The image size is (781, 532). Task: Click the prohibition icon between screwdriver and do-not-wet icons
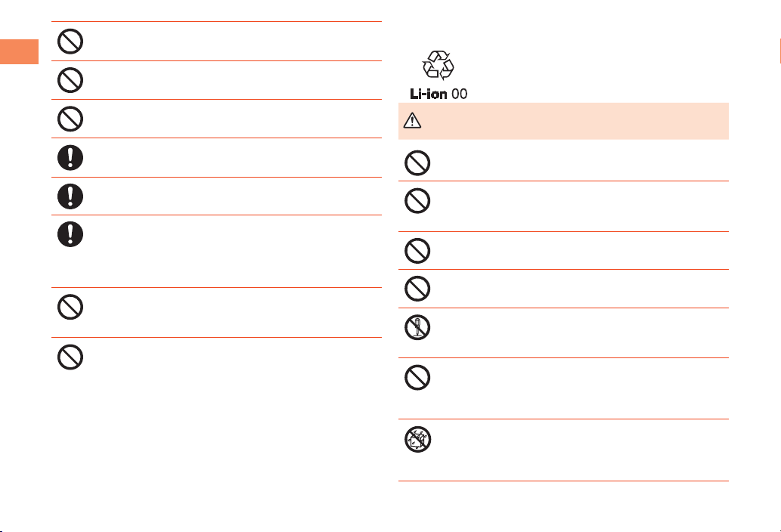coord(417,377)
